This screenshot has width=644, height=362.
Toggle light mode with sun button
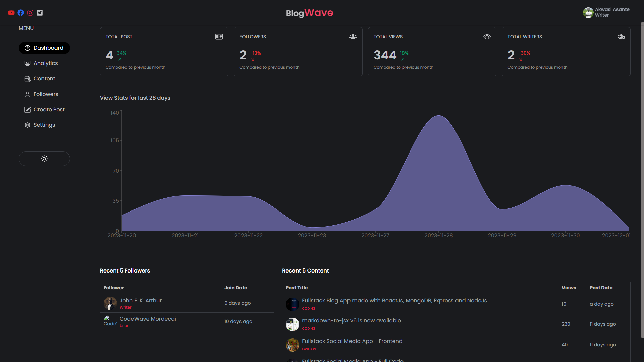44,159
